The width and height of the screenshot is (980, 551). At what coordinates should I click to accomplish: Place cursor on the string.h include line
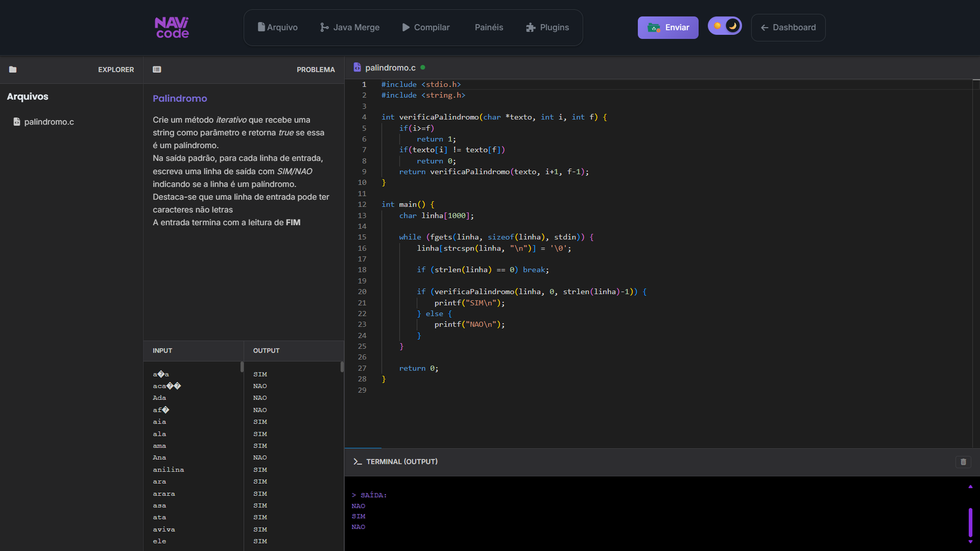(x=423, y=96)
